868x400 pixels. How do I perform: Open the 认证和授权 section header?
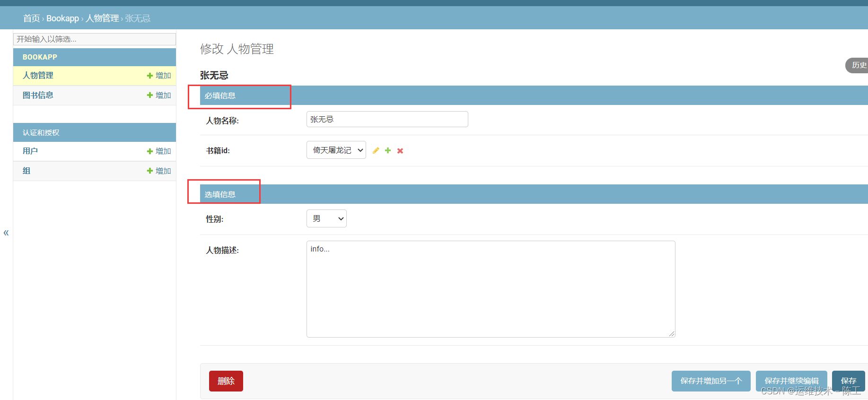(41, 133)
